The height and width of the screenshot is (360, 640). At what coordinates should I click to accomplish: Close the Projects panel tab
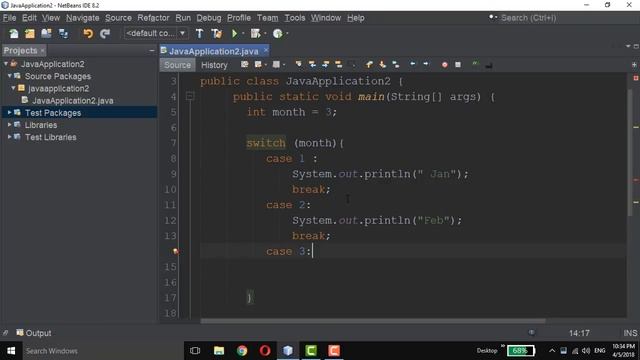click(x=42, y=51)
